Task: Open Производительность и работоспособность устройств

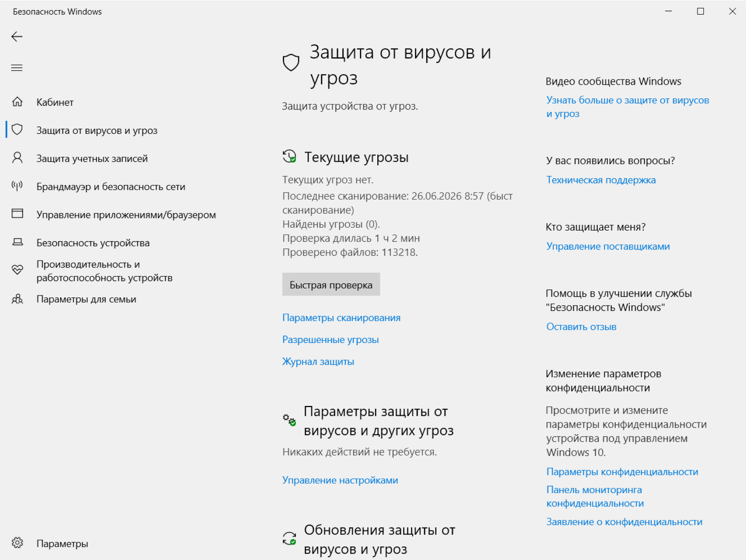Action: tap(105, 271)
